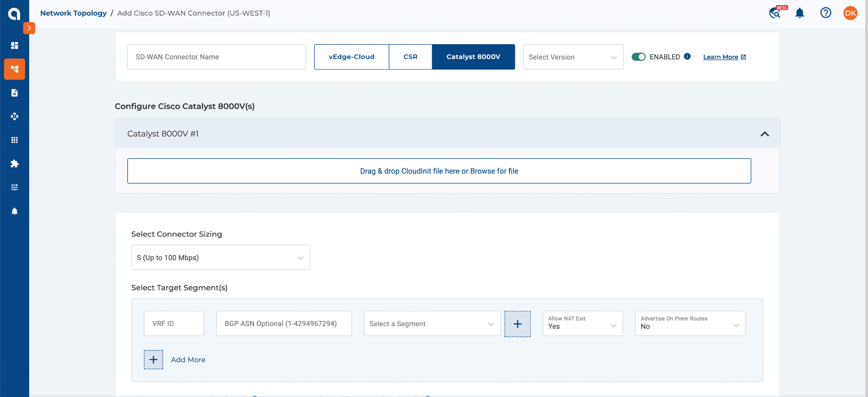Collapse the Catalyst 8000V #1 section
This screenshot has width=868, height=397.
coord(765,134)
